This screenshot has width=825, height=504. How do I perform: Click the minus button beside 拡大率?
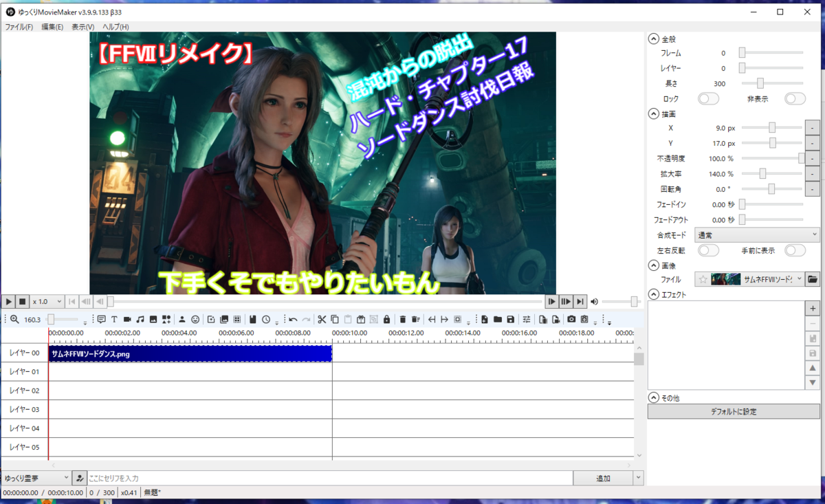click(x=813, y=173)
